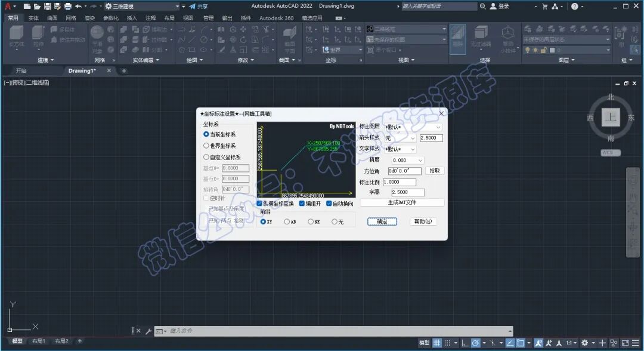This screenshot has width=644, height=351.
Task: Toggle the grid display icon in status bar
Action: pyautogui.click(x=437, y=343)
